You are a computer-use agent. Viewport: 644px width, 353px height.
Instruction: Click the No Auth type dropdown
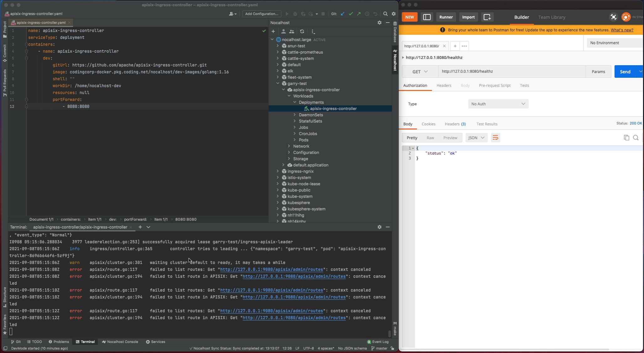coord(499,104)
